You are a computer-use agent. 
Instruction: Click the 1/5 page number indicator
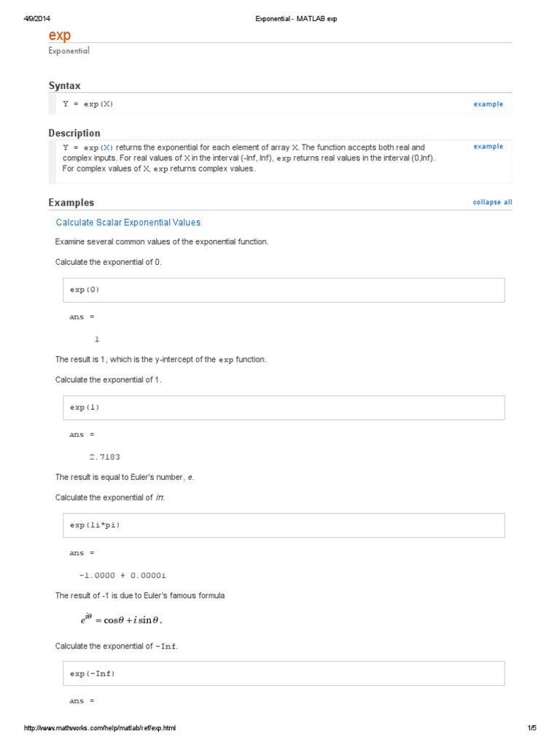point(532,728)
